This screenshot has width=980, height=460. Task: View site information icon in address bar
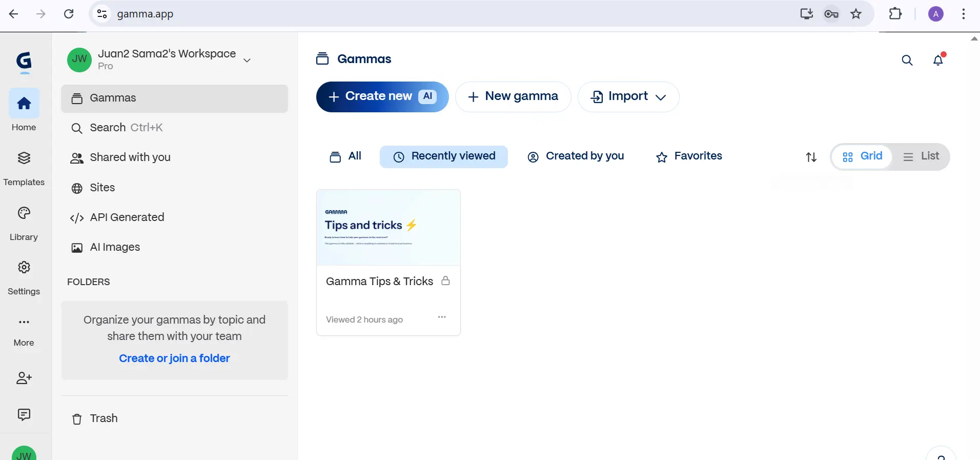tap(103, 14)
